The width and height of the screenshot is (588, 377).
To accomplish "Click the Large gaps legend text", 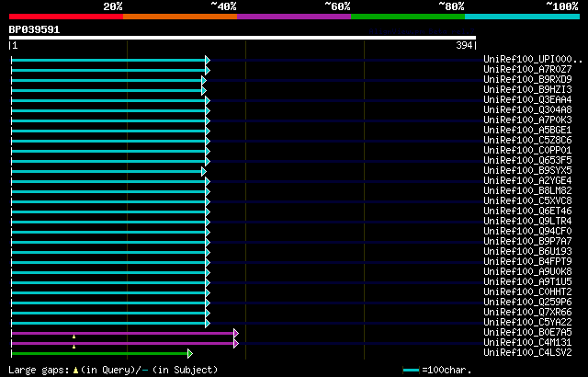I will [39, 371].
